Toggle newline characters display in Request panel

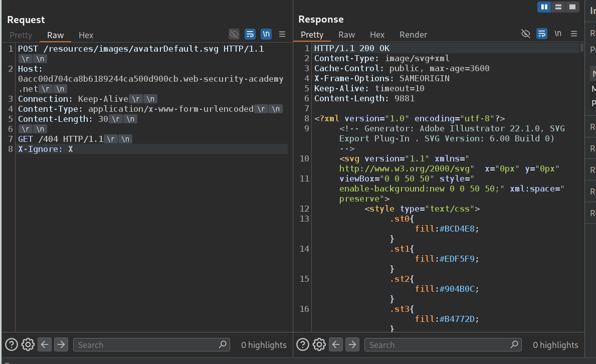tap(266, 34)
